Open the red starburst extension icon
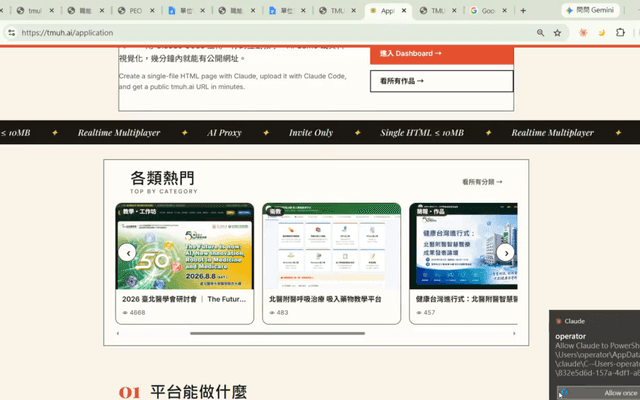 pyautogui.click(x=583, y=33)
